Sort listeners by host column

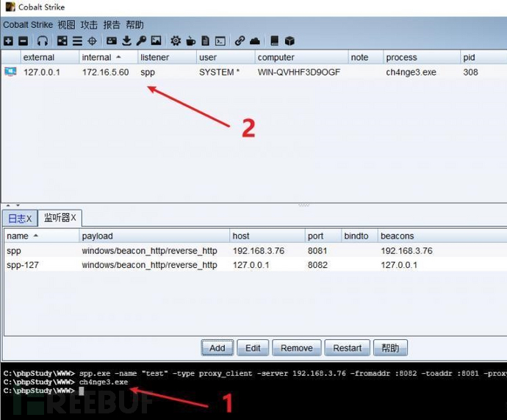(x=267, y=236)
